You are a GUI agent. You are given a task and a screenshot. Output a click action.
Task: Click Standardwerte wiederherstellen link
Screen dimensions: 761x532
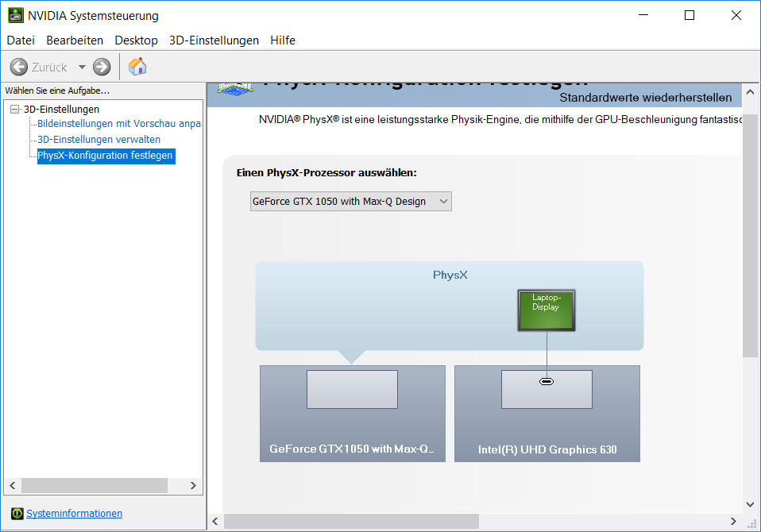[646, 98]
